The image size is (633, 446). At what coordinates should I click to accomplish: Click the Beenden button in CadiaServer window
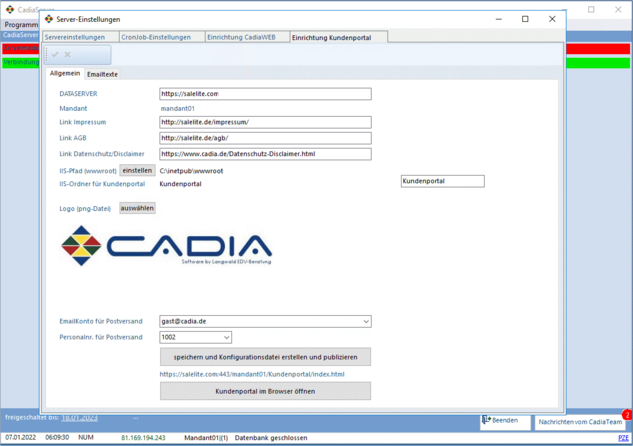[505, 421]
